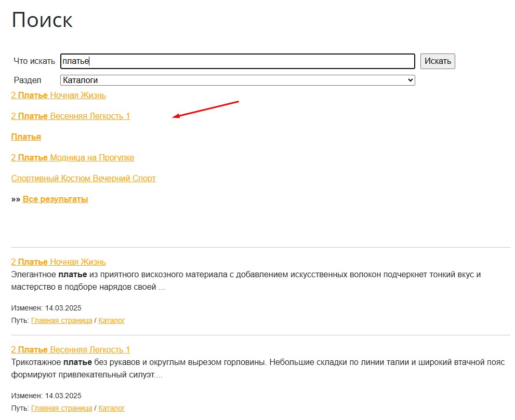Viewport: 515px width, 420px height.
Task: Open Ночная Жизнь result title above Элегантное description
Action: [x=58, y=262]
